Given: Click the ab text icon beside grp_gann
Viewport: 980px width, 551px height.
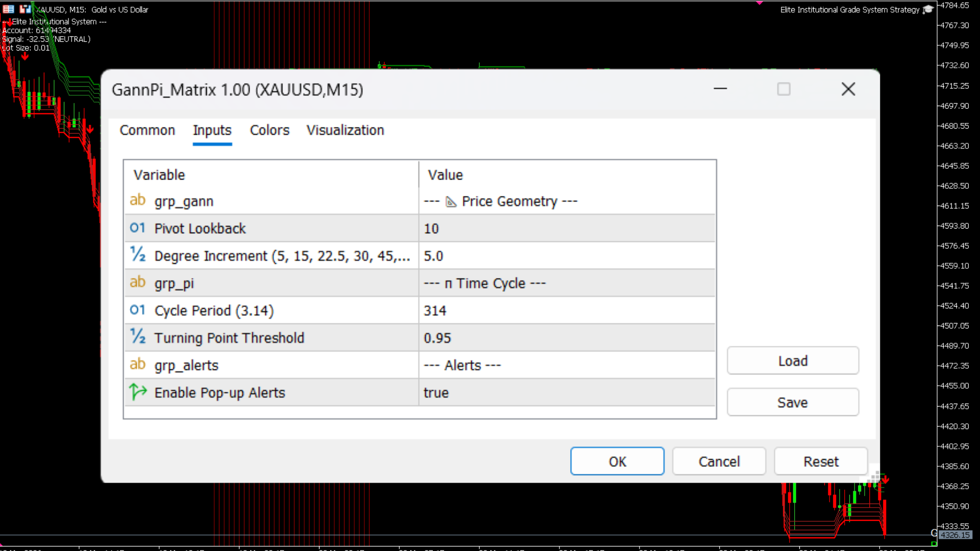Looking at the screenshot, I should [x=137, y=201].
